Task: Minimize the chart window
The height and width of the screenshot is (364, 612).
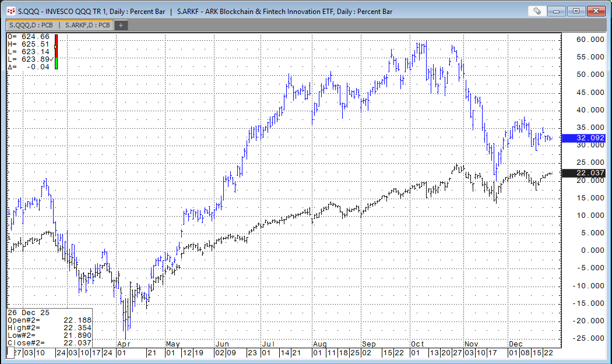Action: coord(558,10)
